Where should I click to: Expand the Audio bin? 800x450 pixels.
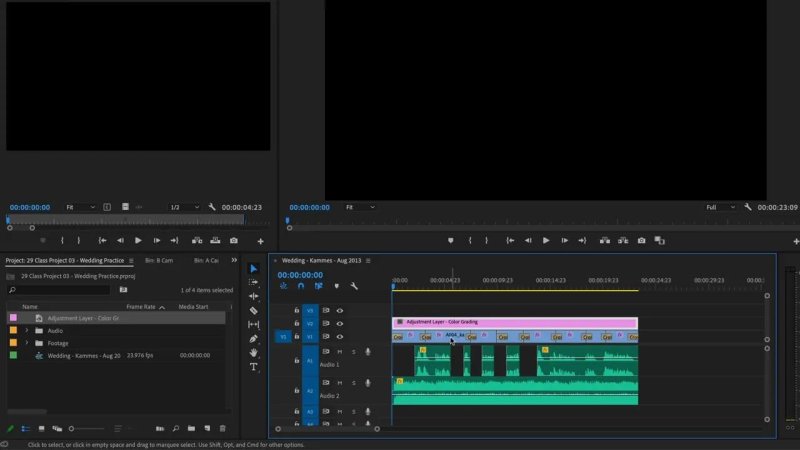pyautogui.click(x=27, y=331)
